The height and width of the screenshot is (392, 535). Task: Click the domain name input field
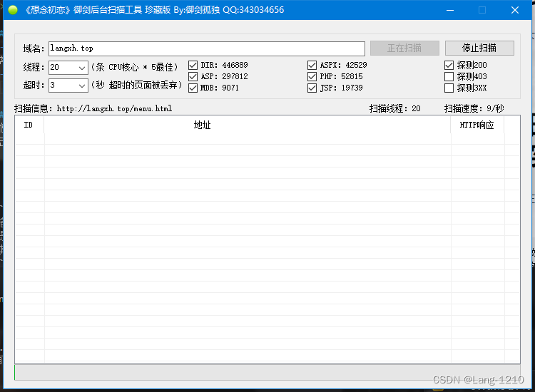coord(207,48)
